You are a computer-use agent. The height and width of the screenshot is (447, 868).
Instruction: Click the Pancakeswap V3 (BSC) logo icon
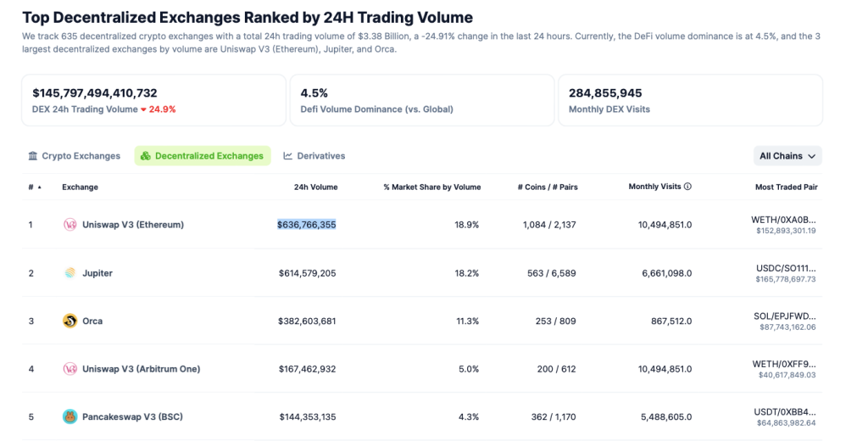point(70,416)
